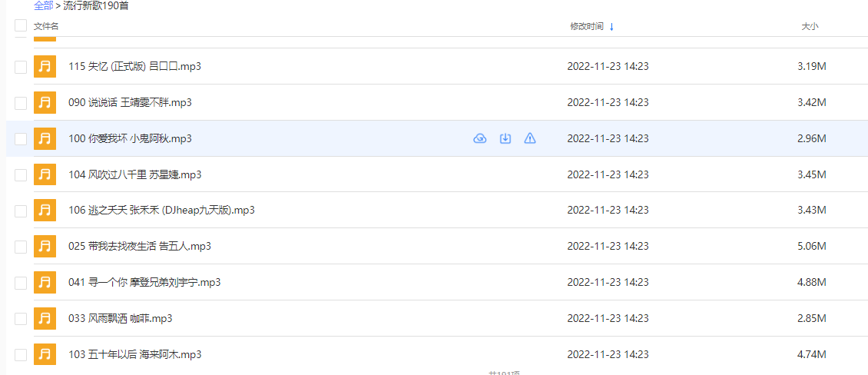Open file 115 失忆 (正式版).mp3
Viewport: 868px width, 375px height.
pos(134,66)
